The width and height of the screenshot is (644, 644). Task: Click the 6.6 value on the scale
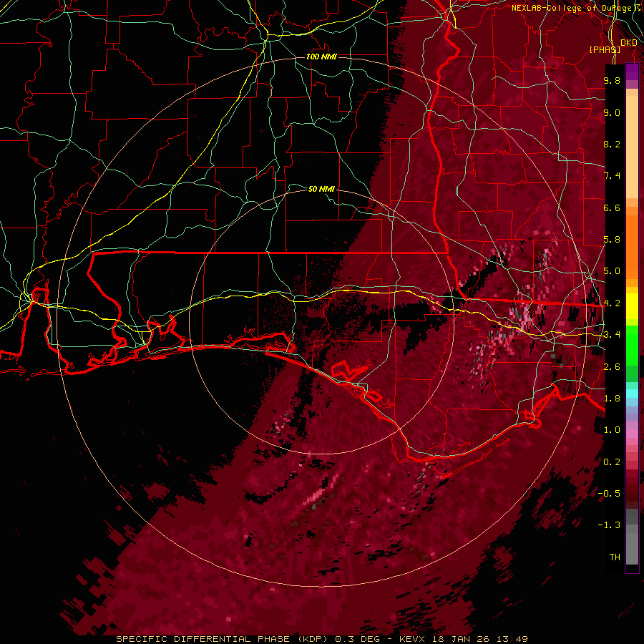[x=612, y=208]
